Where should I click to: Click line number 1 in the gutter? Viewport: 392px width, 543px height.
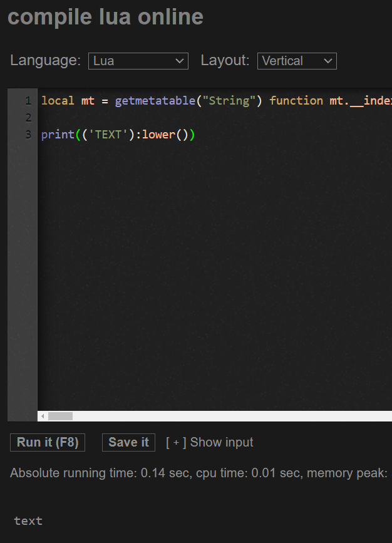coord(28,101)
